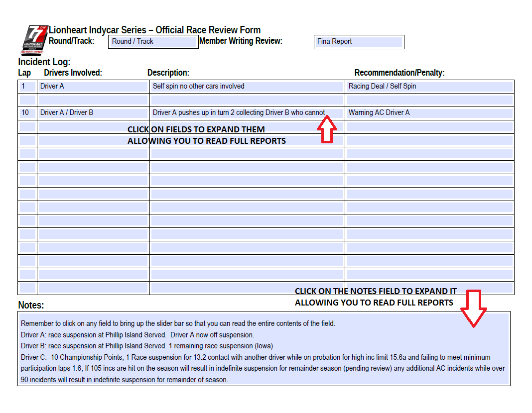Click the empty bottom-row lap field
The image size is (532, 413).
(27, 288)
